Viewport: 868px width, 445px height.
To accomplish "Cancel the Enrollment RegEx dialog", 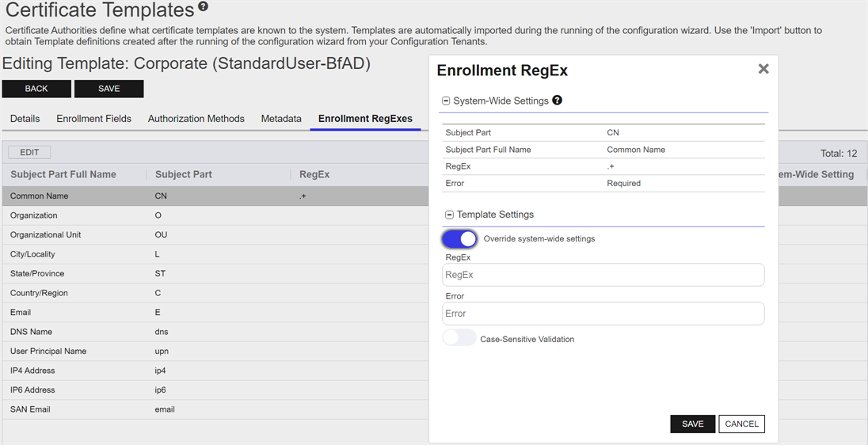I will click(x=741, y=424).
